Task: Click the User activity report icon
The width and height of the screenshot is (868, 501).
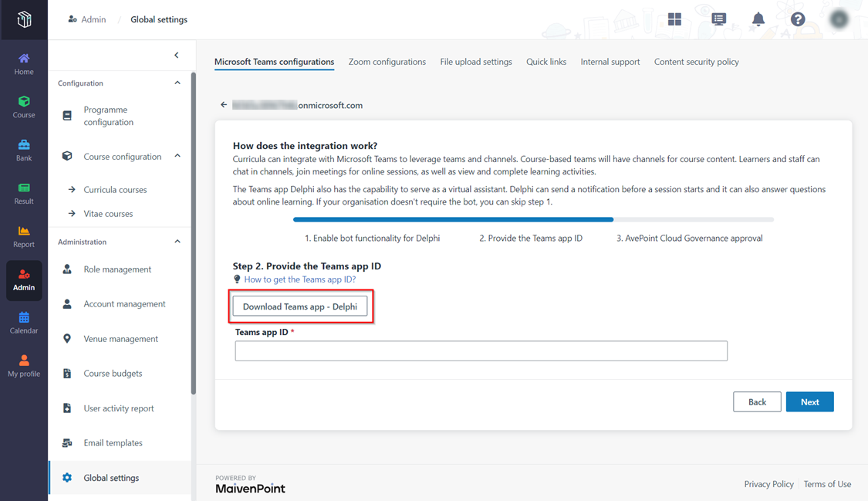Action: [67, 408]
